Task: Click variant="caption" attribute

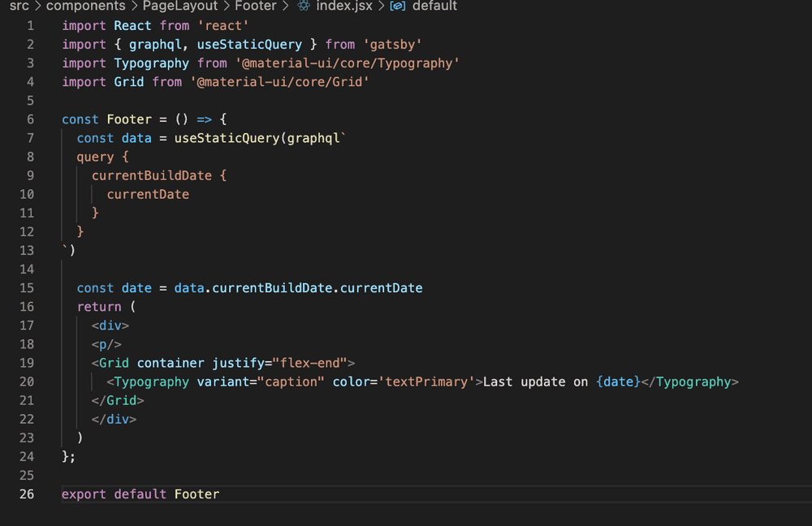Action: 261,382
